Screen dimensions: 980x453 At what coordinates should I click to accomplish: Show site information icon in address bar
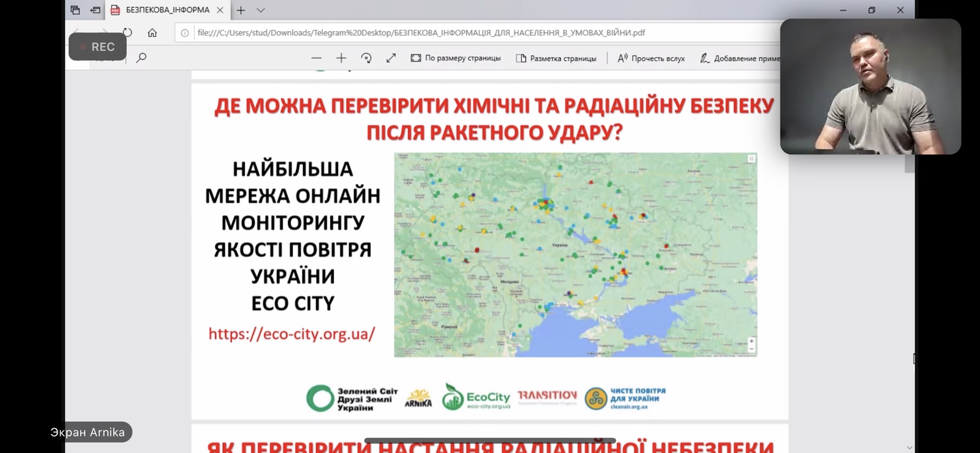[x=185, y=32]
